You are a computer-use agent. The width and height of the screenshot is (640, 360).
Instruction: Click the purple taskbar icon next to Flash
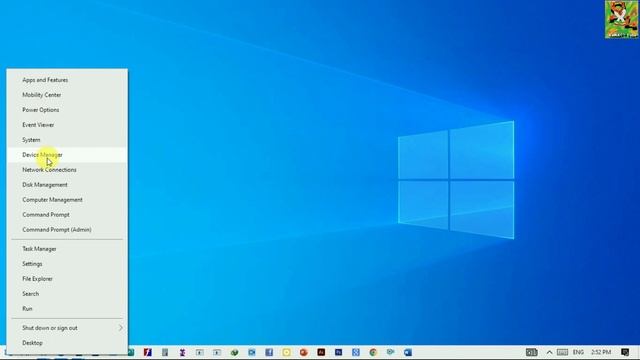pos(182,352)
